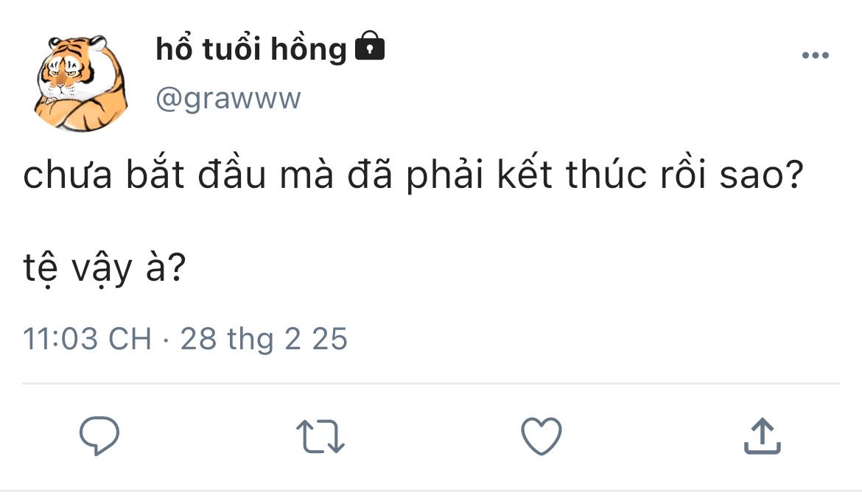
Task: Open the tiger profile avatar
Action: coord(81,83)
